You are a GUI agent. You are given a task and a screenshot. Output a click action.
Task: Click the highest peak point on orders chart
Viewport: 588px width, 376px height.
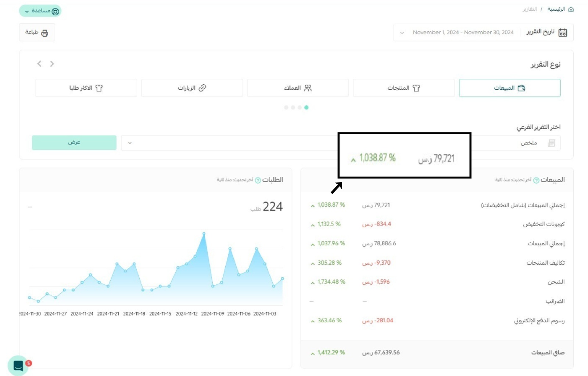point(204,233)
